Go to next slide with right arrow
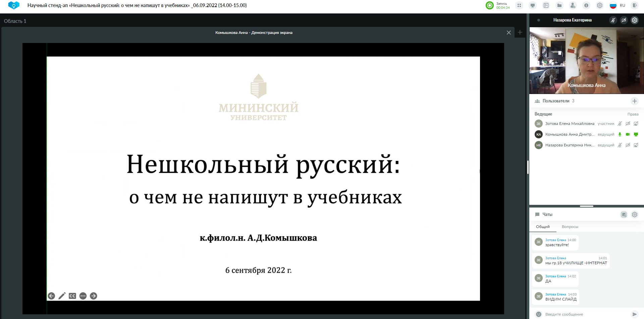The image size is (644, 319). point(94,296)
